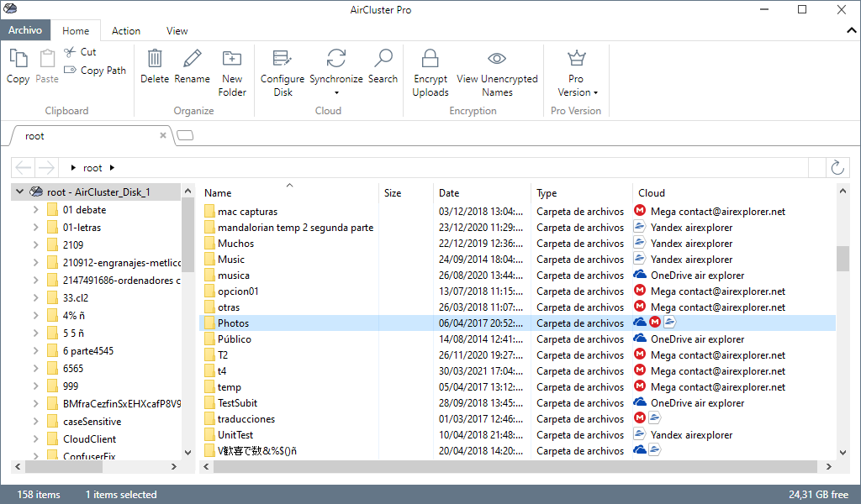Expand the CloudClient folder node
Image resolution: width=861 pixels, height=504 pixels.
[x=35, y=438]
